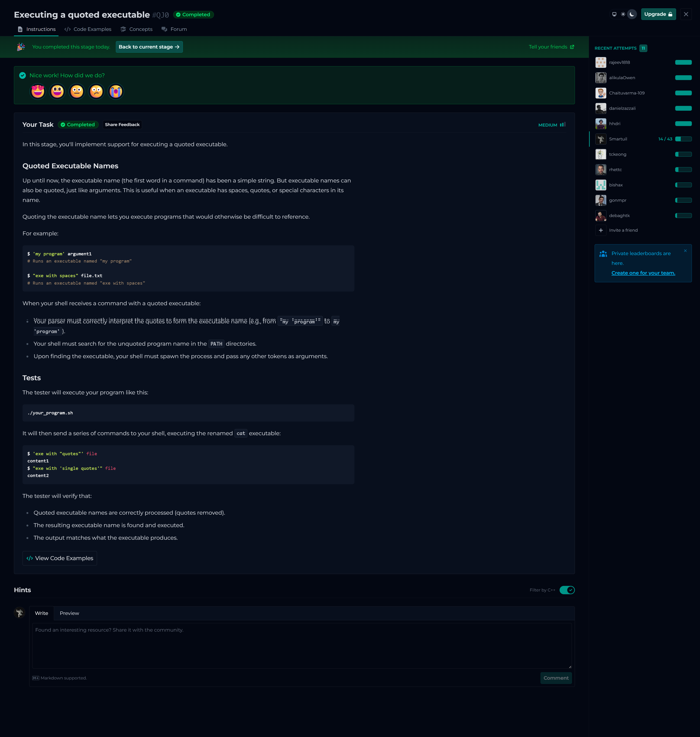The image size is (700, 737).
Task: Choose the neutral face emoji rating
Action: (x=77, y=91)
